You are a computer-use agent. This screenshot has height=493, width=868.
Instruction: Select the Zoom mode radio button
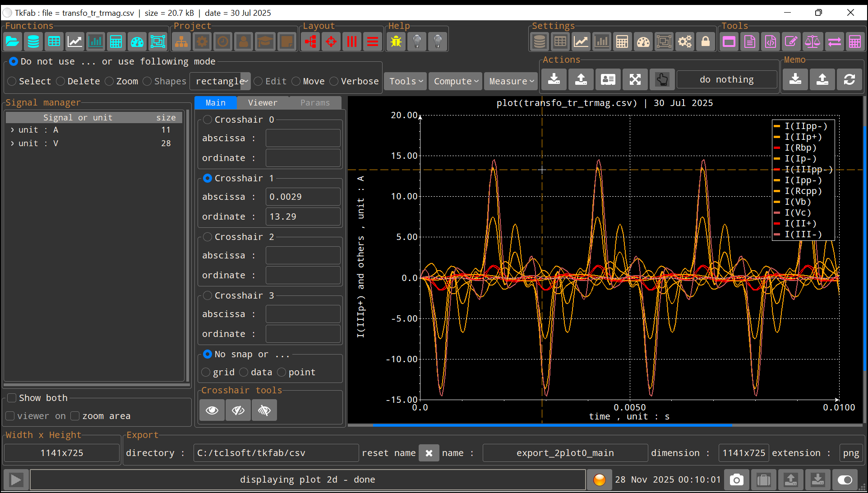110,81
